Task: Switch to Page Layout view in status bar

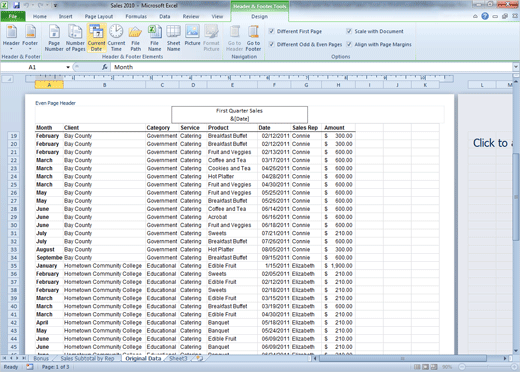Action: [425, 367]
